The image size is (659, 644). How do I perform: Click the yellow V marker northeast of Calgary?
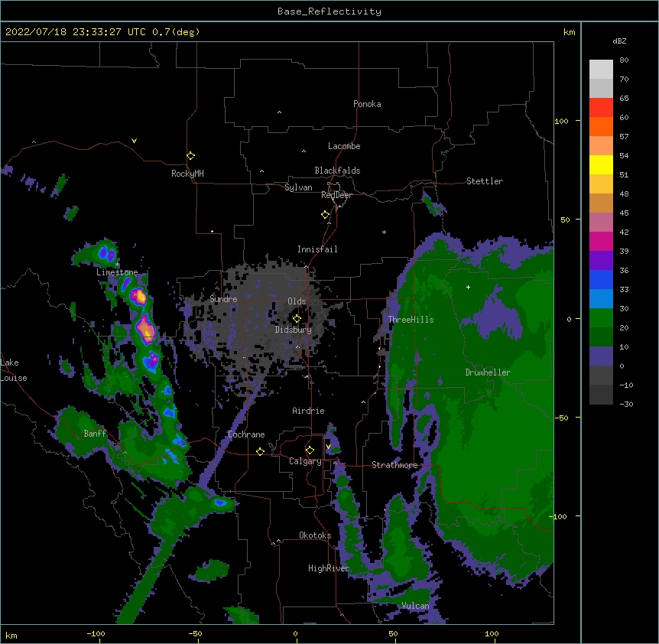tap(328, 447)
